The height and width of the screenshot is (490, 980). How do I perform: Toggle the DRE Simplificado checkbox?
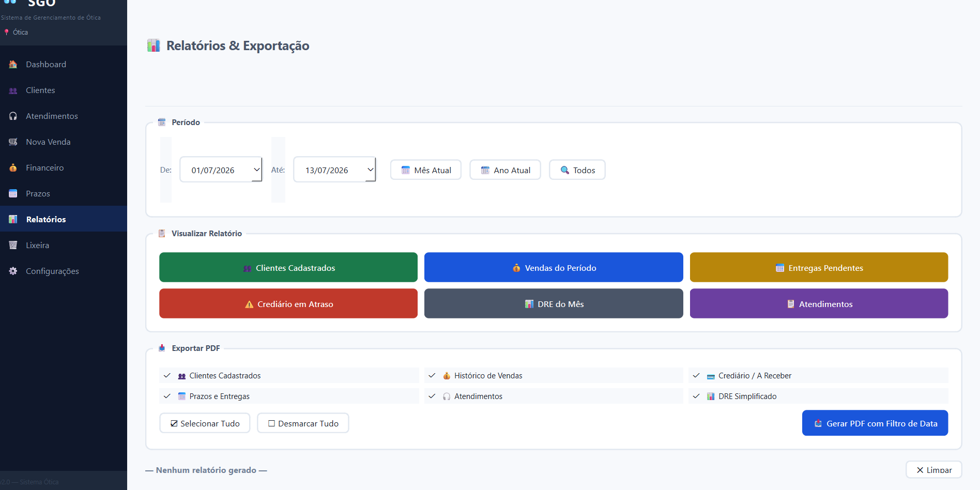(696, 396)
